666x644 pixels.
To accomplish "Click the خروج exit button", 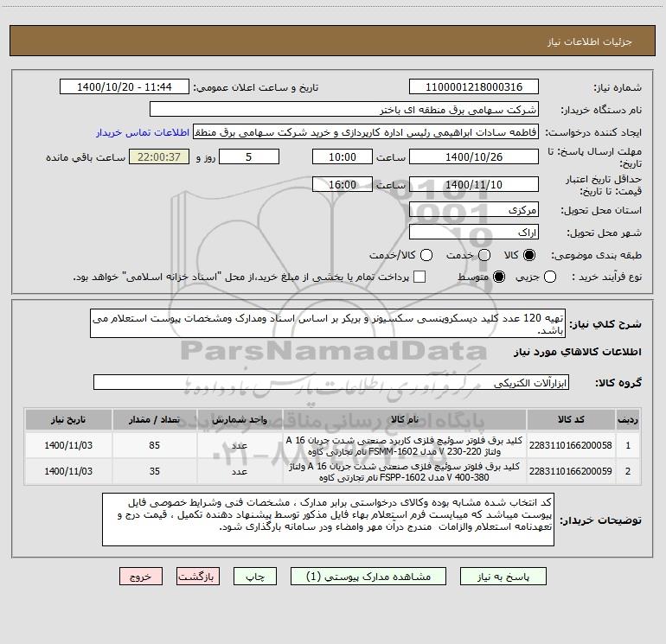I will [x=141, y=577].
